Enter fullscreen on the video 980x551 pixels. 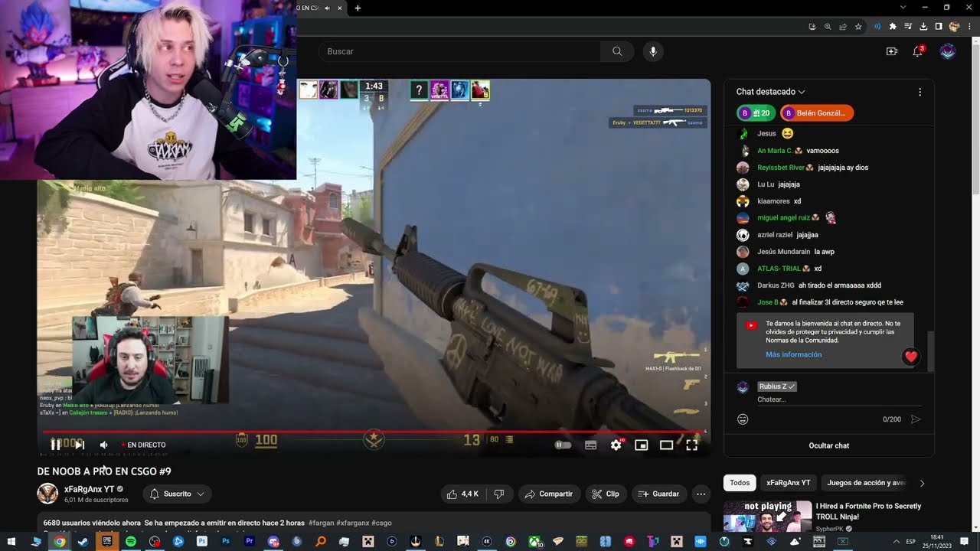click(x=692, y=445)
